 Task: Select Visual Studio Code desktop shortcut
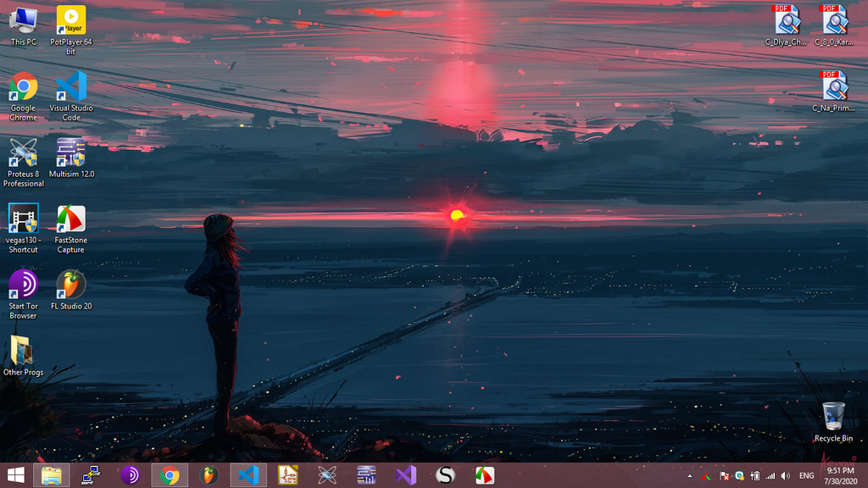[x=71, y=97]
